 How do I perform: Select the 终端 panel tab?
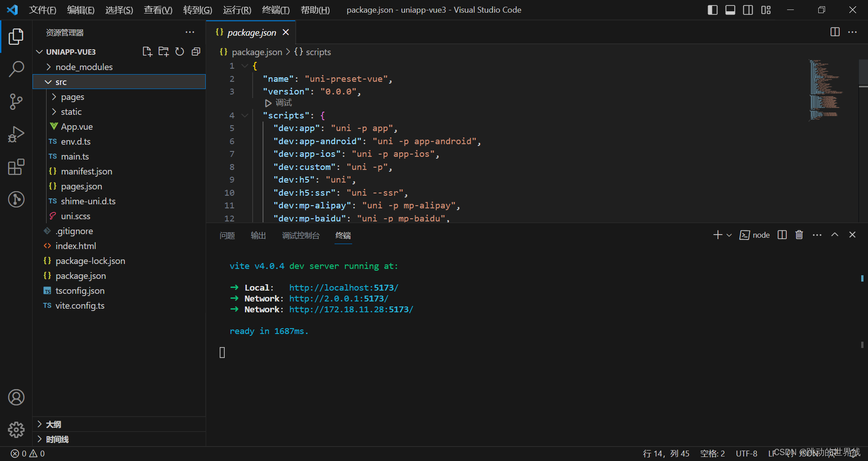pos(343,235)
